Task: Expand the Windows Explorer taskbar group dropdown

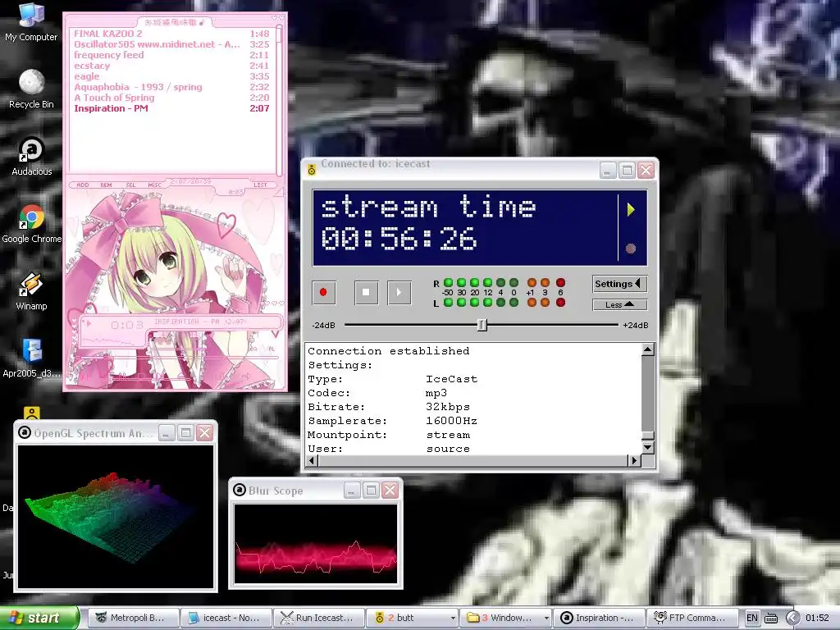Action: click(x=546, y=619)
